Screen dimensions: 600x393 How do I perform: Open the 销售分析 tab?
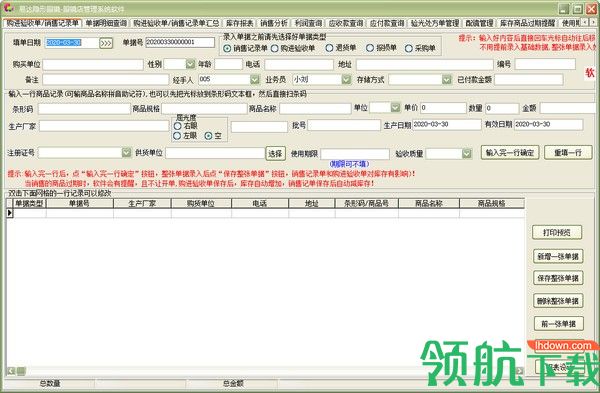[x=274, y=23]
